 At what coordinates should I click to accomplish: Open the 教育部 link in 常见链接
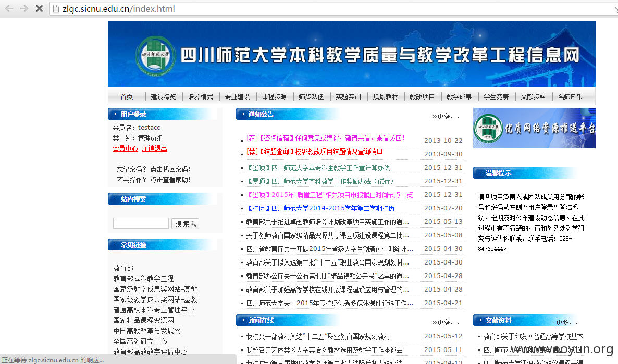coord(123,268)
